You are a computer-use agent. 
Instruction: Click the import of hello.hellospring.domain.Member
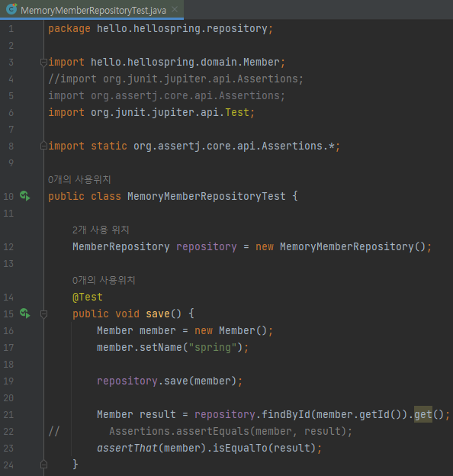click(166, 62)
